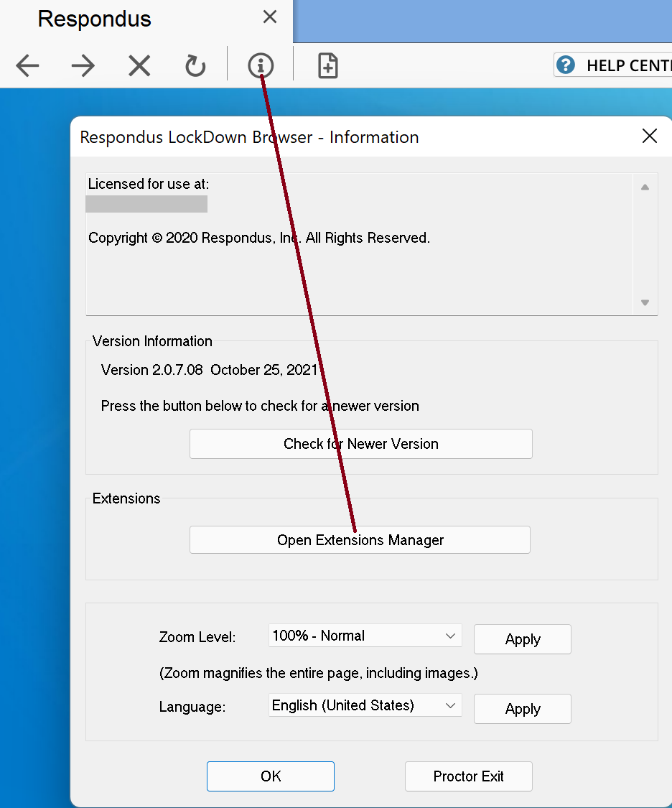
Task: Click the license box scroll up arrow
Action: pyautogui.click(x=645, y=187)
